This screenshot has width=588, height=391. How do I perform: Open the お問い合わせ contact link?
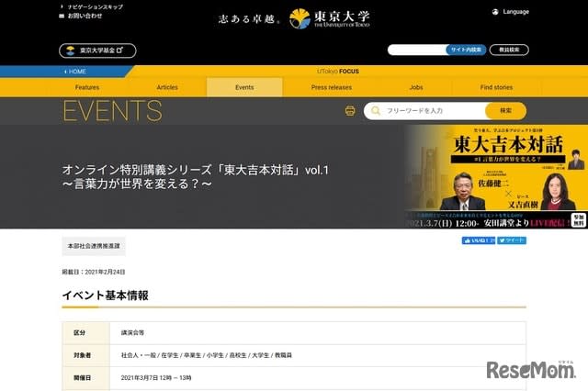(x=85, y=17)
